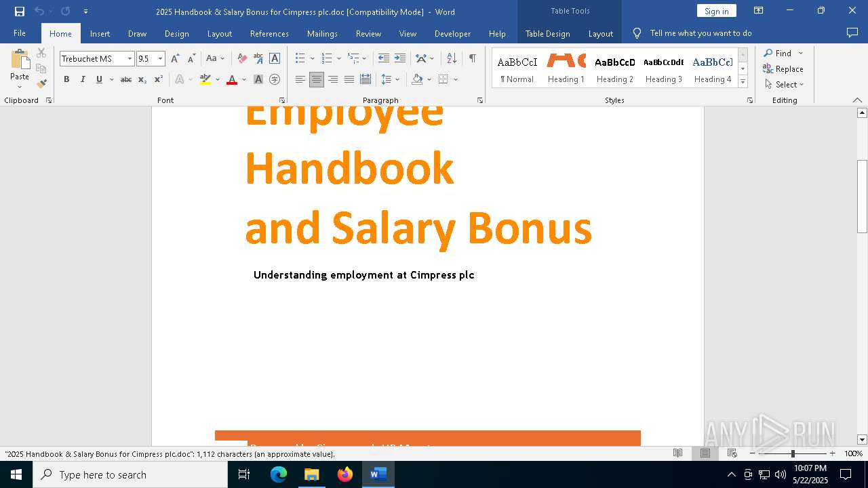Switch to Web Layout view
The width and height of the screenshot is (868, 488).
(732, 453)
